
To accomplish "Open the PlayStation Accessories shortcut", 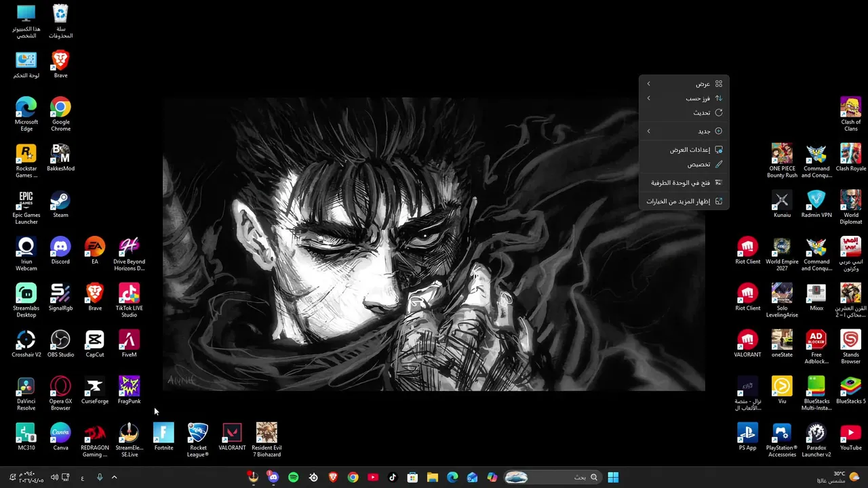I will [x=782, y=441].
